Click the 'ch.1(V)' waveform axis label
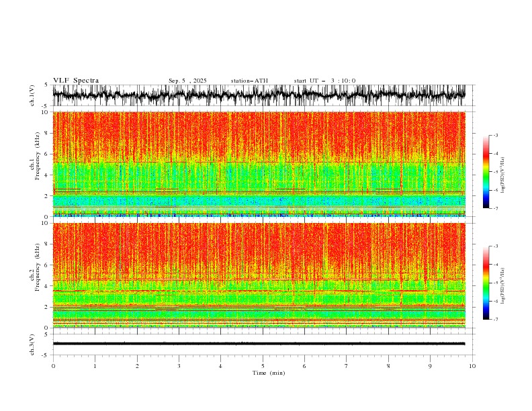The height and width of the screenshot is (411, 532). click(x=32, y=95)
